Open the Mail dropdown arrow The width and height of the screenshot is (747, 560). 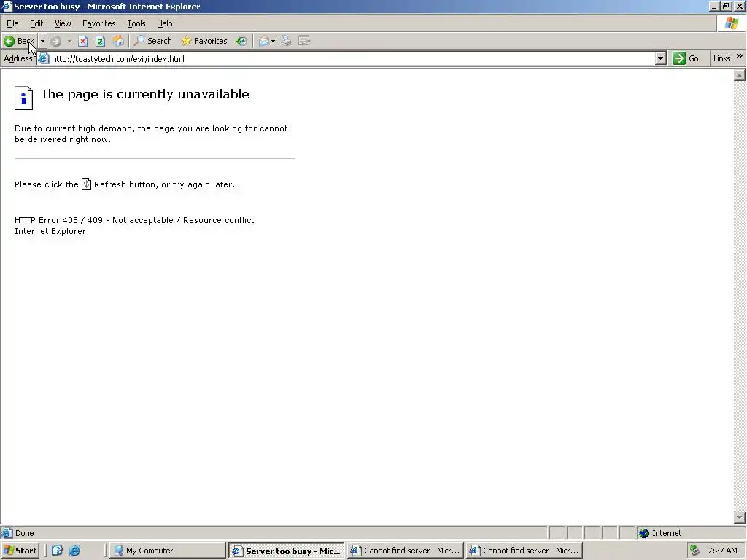273,41
